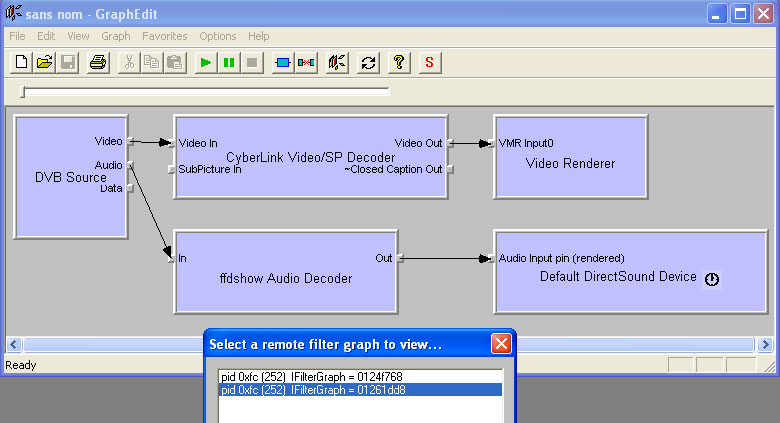Select the DVB Source filter box

71,177
